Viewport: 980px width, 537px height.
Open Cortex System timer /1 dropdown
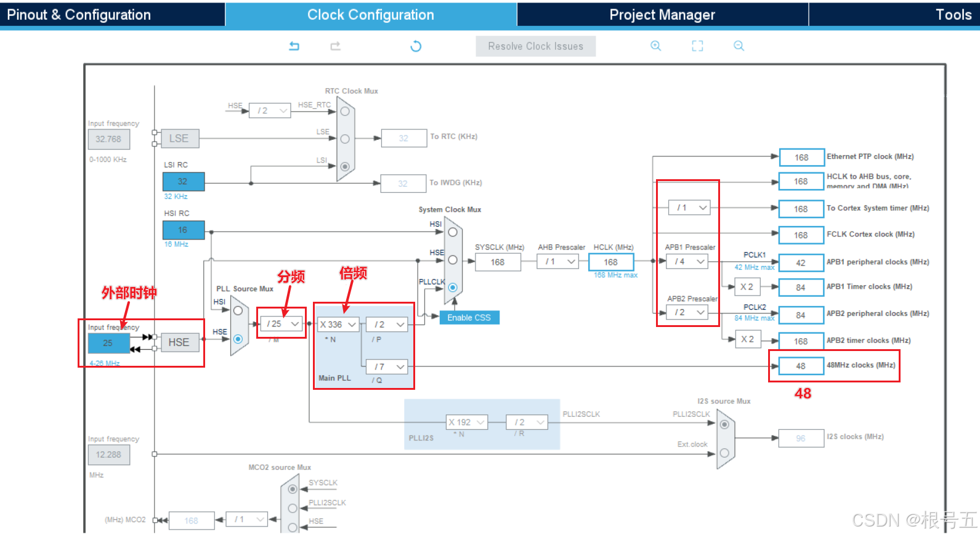tap(689, 208)
